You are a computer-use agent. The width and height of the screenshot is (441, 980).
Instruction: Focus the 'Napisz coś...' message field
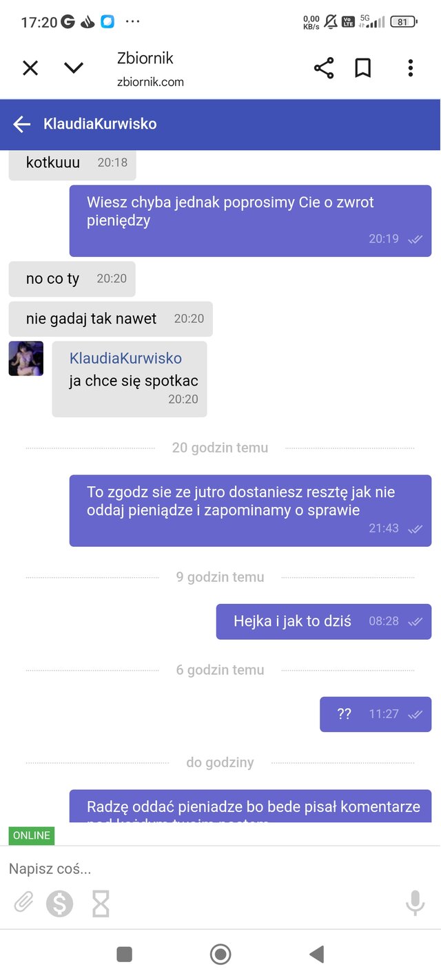(x=220, y=869)
